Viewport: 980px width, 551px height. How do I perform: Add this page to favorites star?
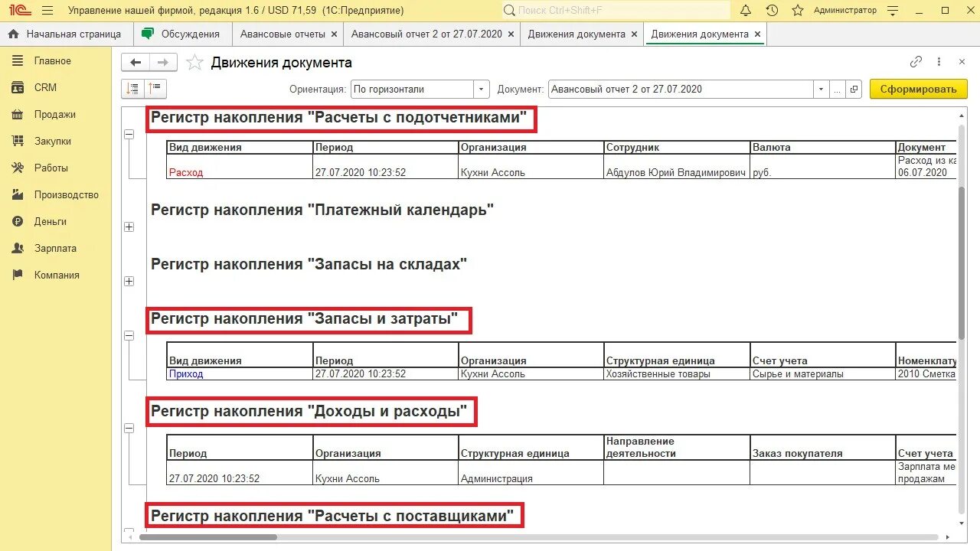(195, 63)
